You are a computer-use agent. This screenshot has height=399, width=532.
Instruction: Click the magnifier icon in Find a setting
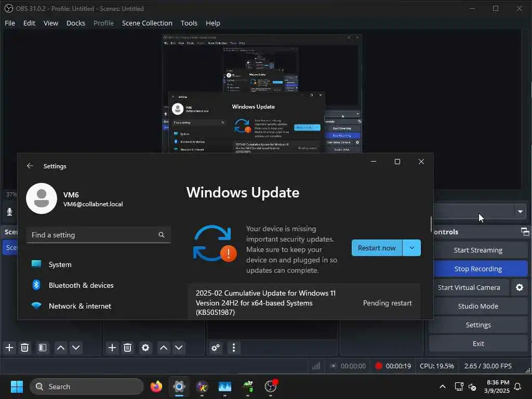(x=162, y=235)
